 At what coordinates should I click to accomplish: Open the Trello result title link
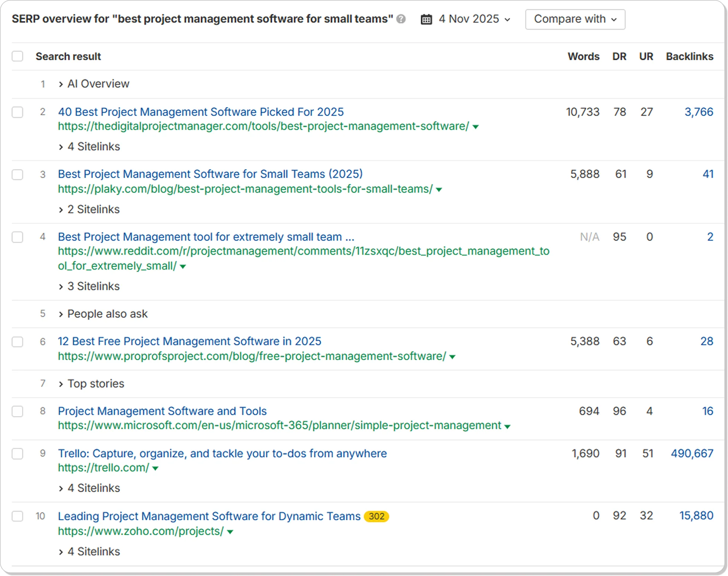click(x=222, y=453)
